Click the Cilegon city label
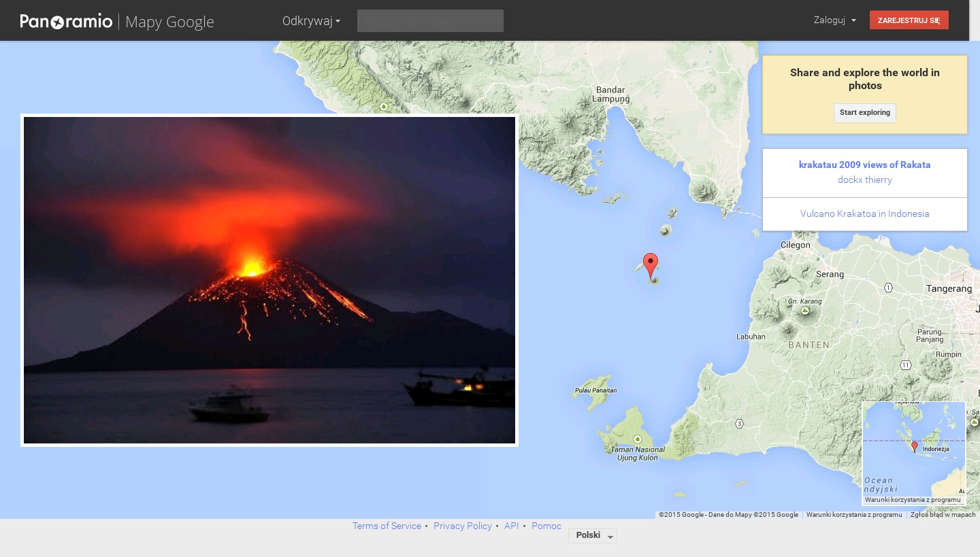This screenshot has width=980, height=557. (x=796, y=245)
